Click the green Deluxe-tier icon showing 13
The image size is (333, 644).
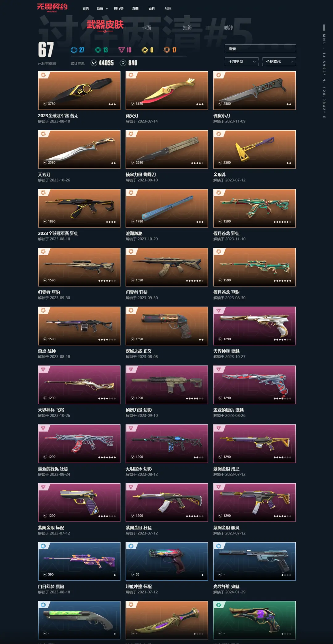[98, 50]
